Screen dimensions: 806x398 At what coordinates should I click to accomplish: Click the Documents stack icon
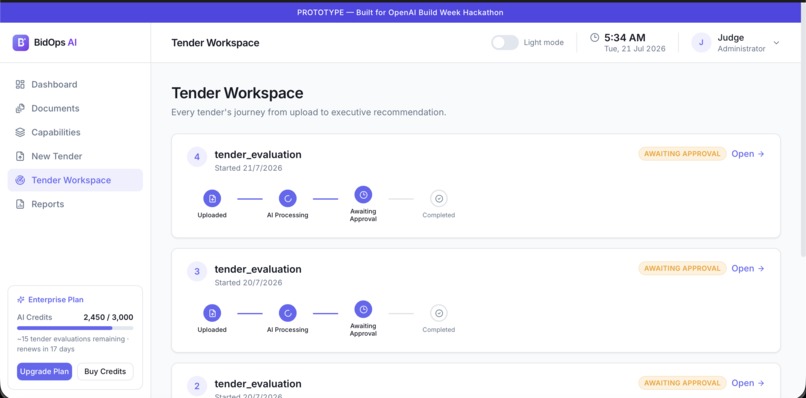click(x=20, y=108)
